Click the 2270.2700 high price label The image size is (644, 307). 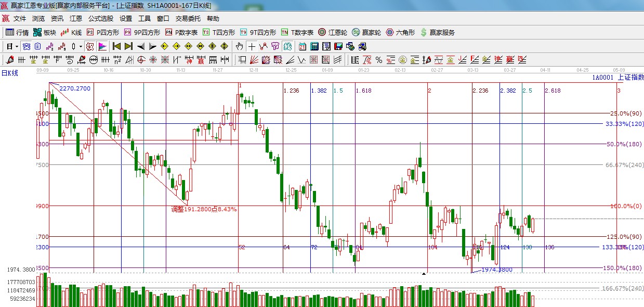click(74, 88)
